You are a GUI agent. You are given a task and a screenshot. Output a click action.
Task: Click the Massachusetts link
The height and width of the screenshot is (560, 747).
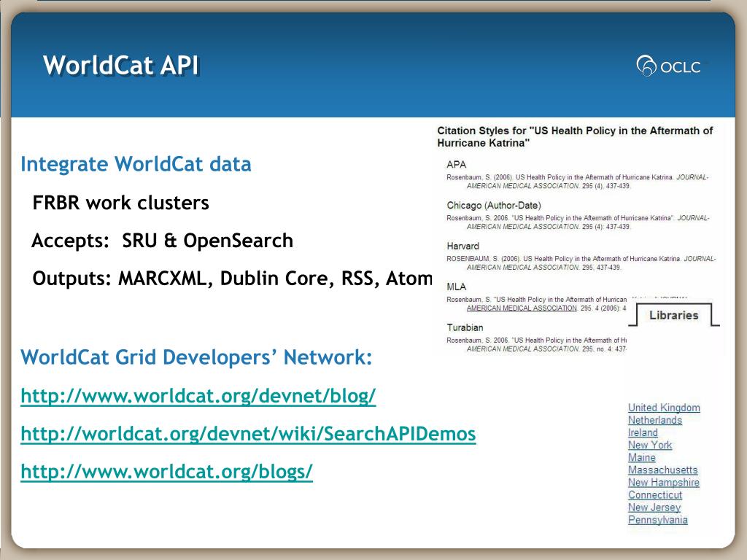coord(662,470)
